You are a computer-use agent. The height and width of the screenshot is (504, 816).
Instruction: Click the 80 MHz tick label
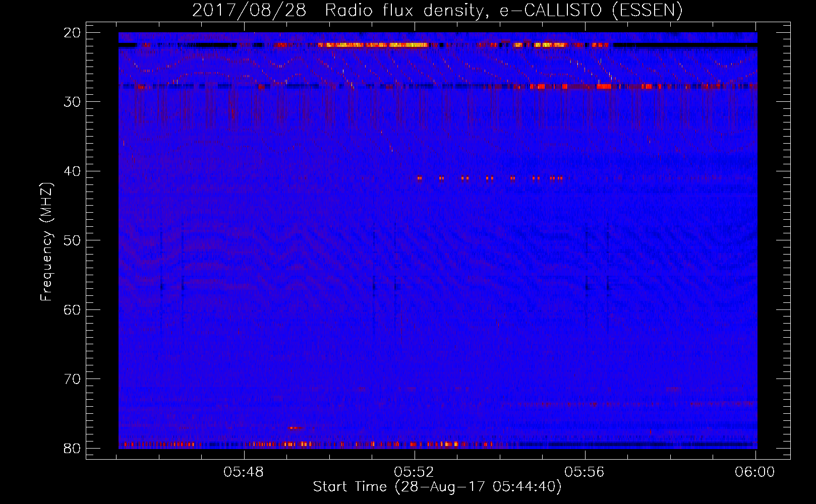point(72,448)
